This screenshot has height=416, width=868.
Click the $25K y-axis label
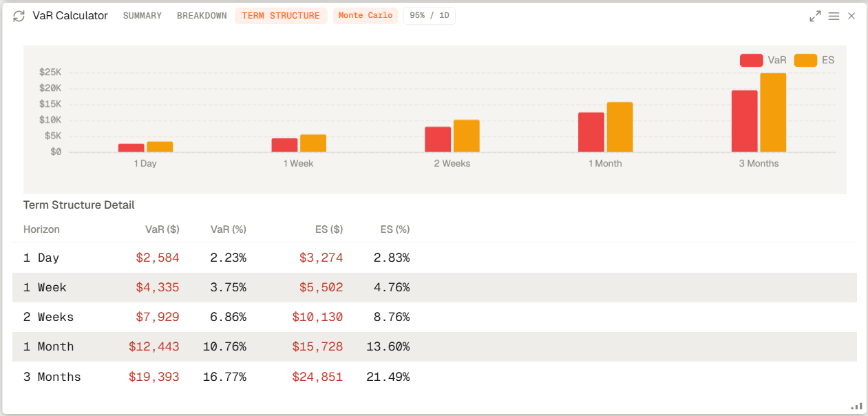click(50, 72)
